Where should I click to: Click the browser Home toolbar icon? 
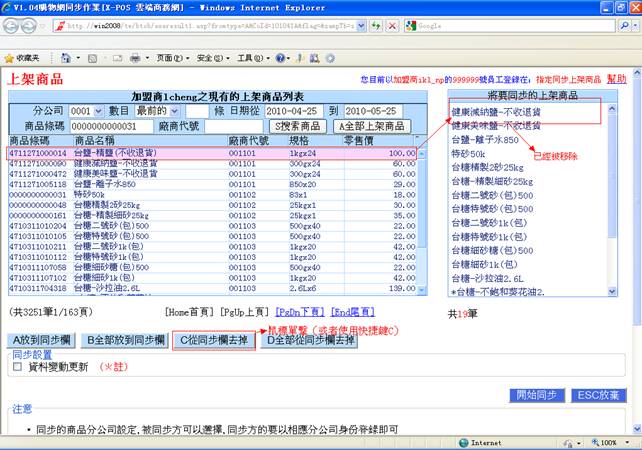[66, 58]
